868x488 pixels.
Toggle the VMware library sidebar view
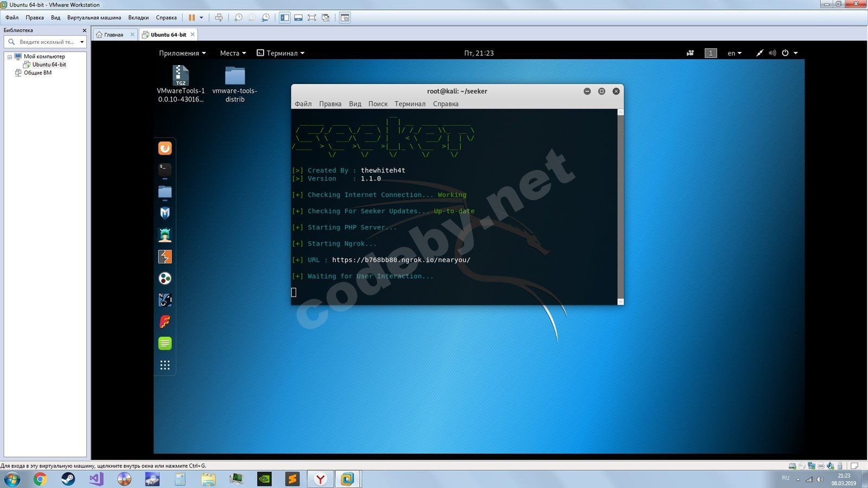(285, 17)
